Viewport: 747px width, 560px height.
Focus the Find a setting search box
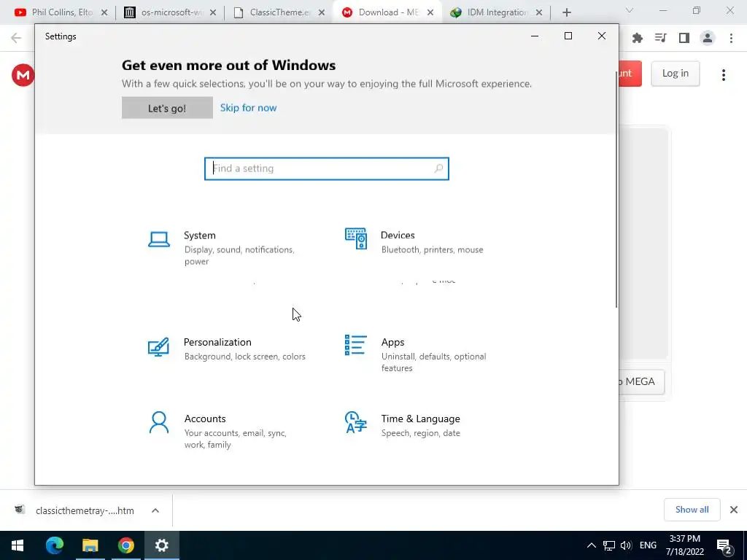(326, 168)
